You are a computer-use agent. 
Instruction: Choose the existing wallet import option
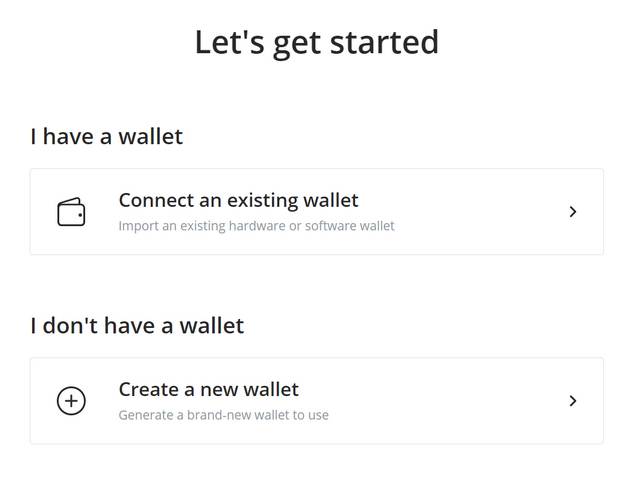tap(317, 212)
